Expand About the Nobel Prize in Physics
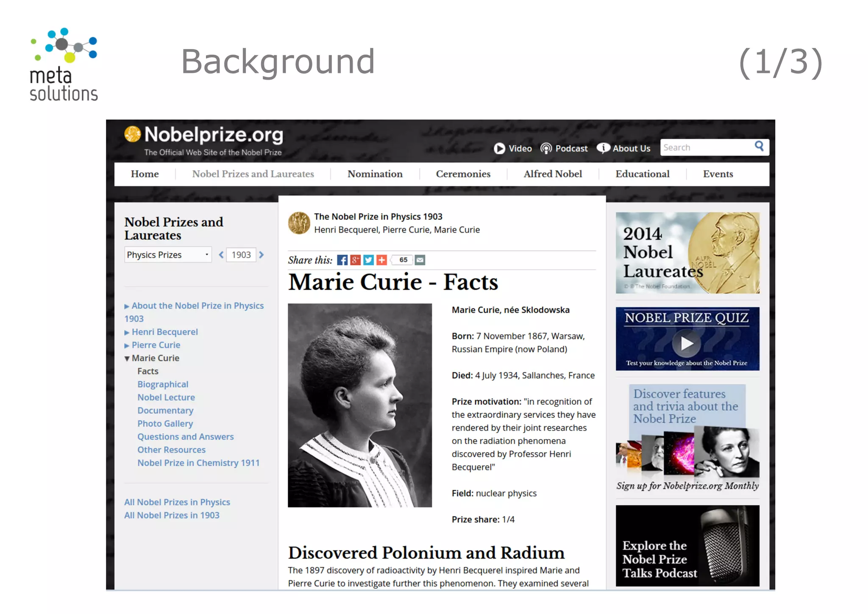 [127, 306]
